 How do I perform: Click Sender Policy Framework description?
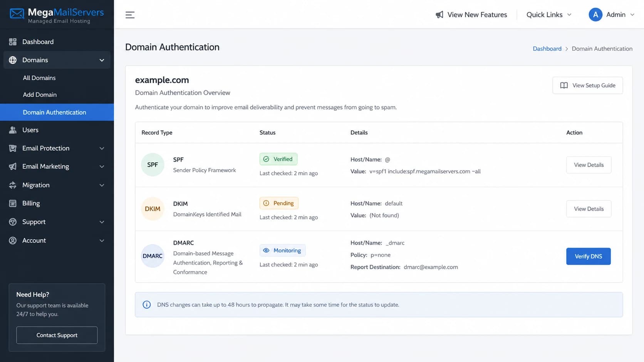coord(205,170)
